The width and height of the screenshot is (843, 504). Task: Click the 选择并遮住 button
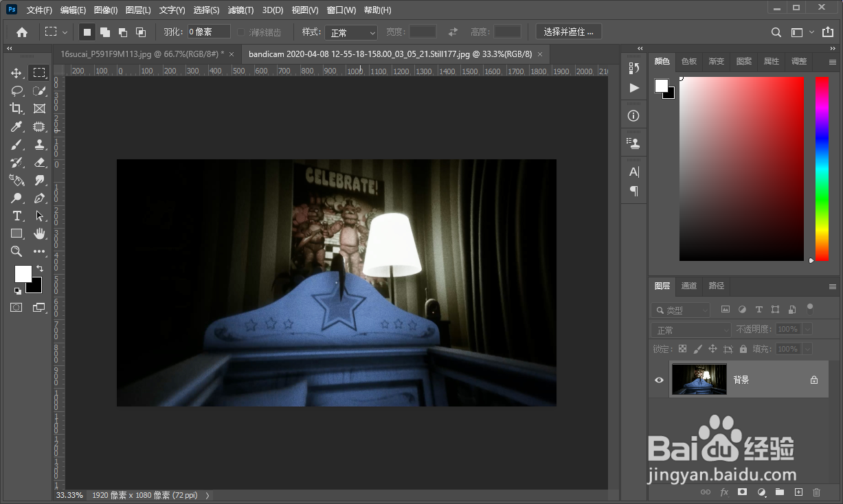pyautogui.click(x=568, y=32)
